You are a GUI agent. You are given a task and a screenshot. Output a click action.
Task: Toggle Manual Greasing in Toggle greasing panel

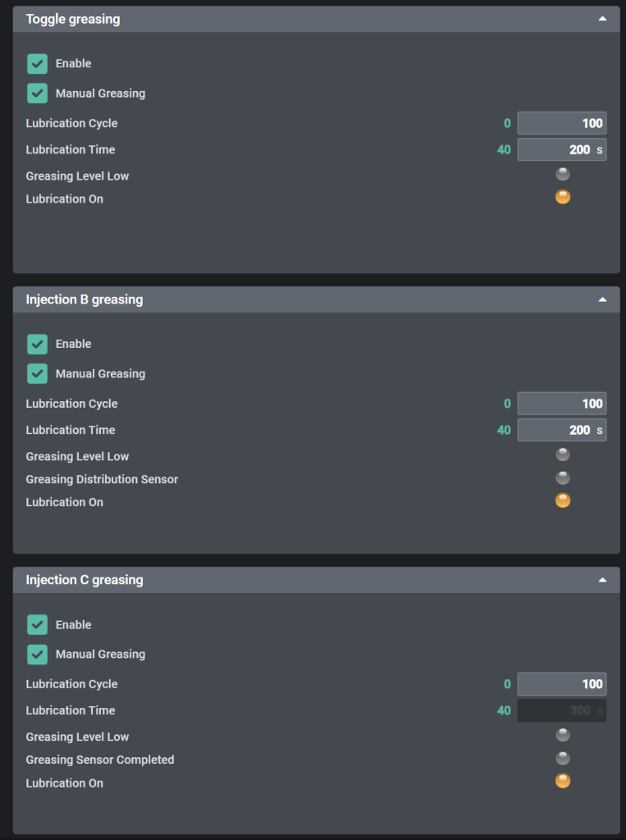(x=37, y=93)
